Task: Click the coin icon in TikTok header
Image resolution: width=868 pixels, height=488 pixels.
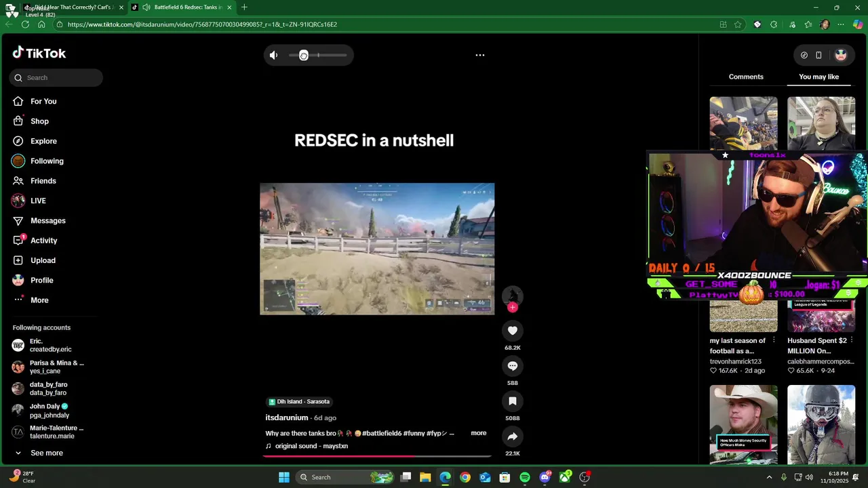Action: point(804,55)
